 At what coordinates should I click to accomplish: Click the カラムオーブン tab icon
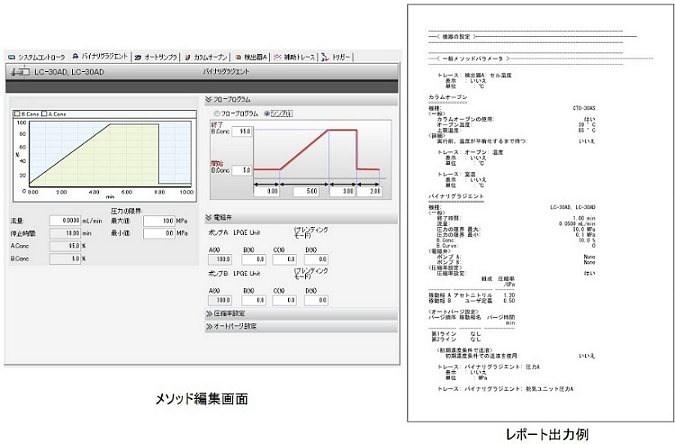[x=188, y=57]
